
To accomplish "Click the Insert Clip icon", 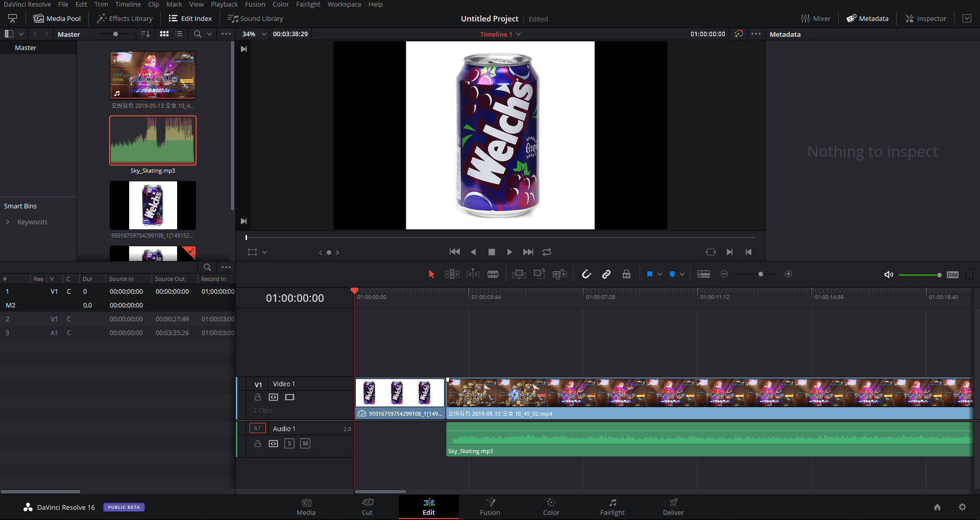I will click(519, 274).
